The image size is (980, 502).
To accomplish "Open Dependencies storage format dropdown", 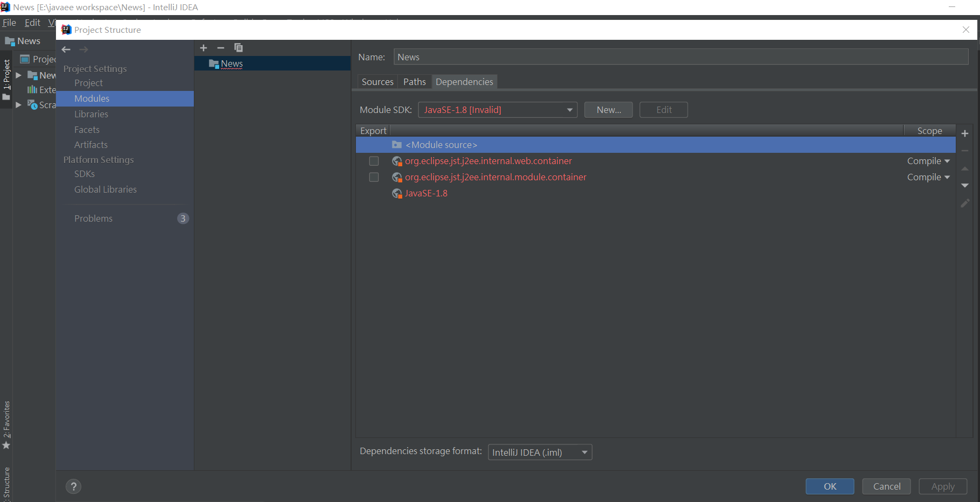I will (540, 452).
